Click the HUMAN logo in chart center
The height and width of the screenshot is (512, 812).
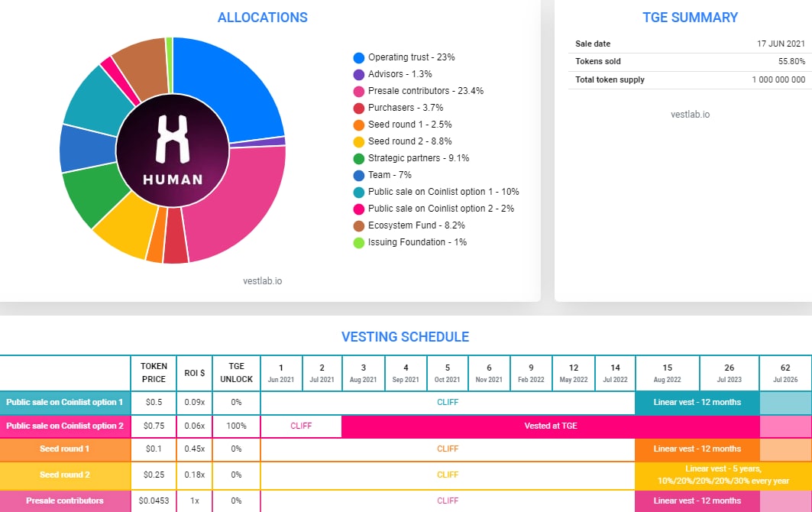[x=173, y=151]
